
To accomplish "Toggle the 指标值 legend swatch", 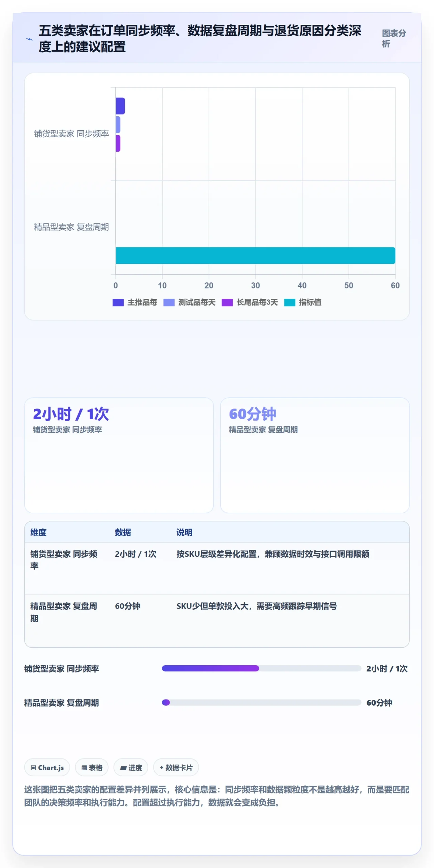I will [x=290, y=302].
